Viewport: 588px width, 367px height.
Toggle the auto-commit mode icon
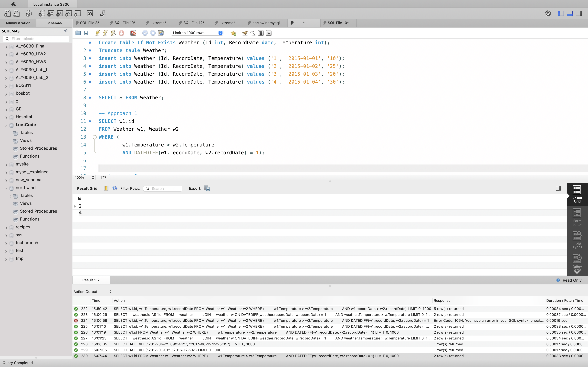click(x=161, y=33)
